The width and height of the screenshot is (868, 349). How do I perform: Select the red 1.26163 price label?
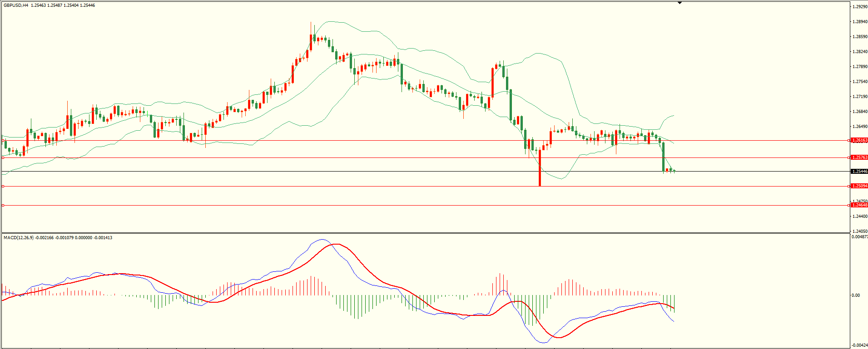pos(859,140)
